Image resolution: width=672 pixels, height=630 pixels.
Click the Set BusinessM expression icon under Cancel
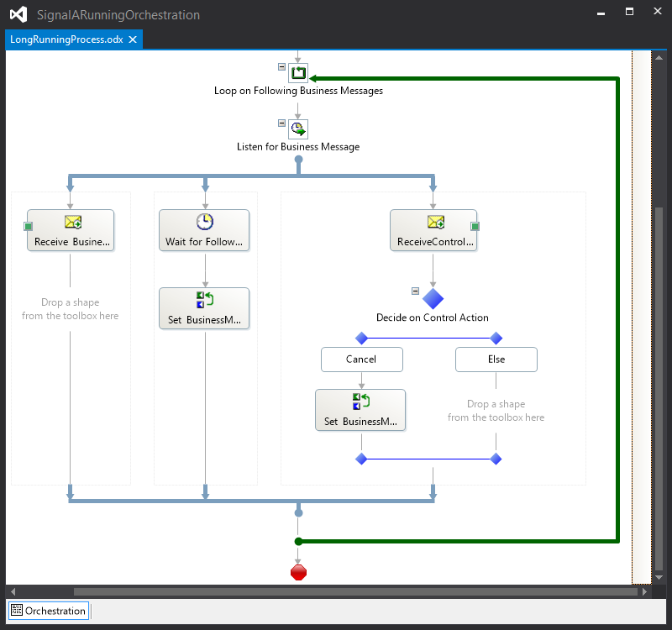(361, 402)
